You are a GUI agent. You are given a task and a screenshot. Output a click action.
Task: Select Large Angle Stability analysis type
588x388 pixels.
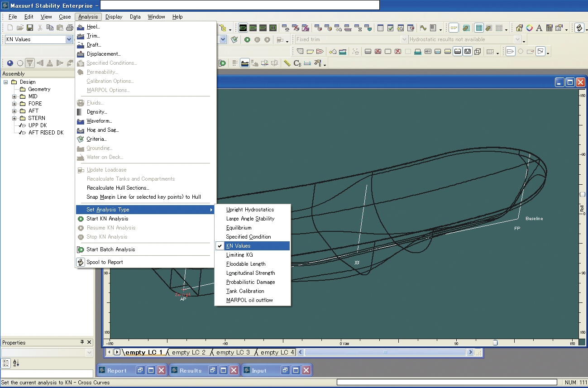point(250,219)
